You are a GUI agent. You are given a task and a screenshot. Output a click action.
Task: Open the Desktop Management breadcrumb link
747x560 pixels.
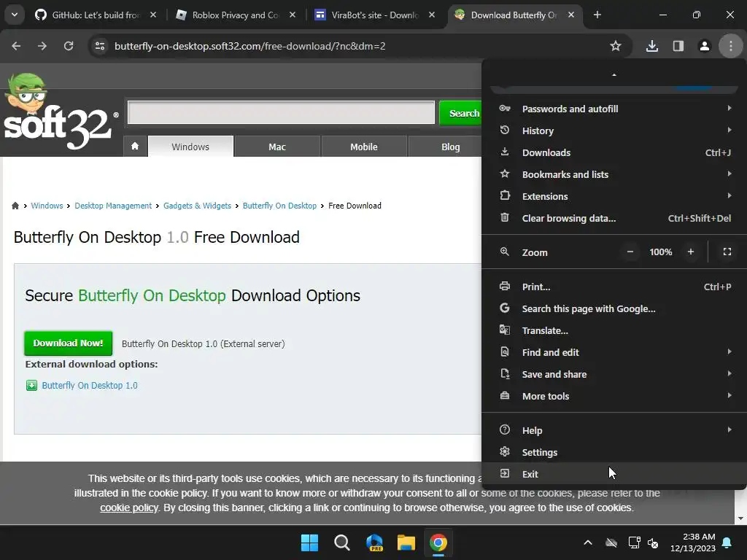(x=113, y=206)
